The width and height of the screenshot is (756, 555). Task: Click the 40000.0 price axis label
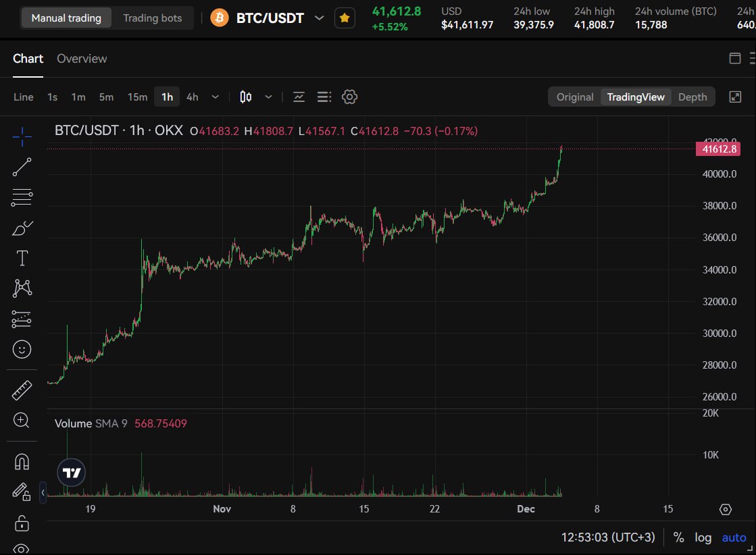tap(719, 174)
